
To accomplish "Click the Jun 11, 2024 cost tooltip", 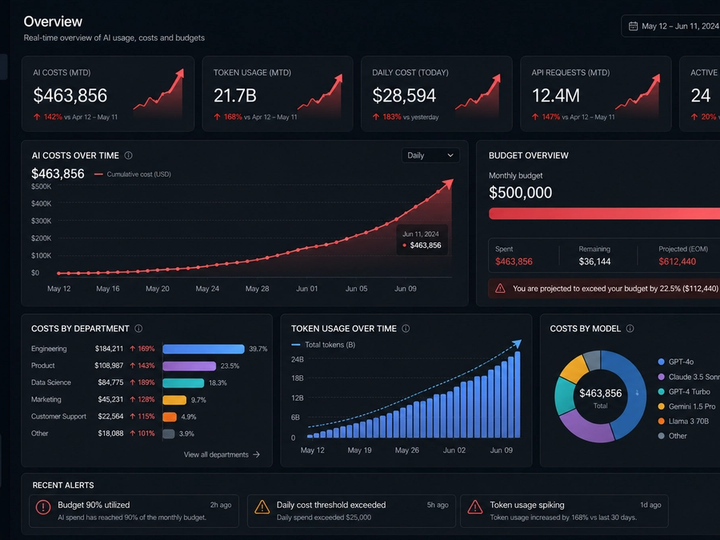I will coord(422,240).
